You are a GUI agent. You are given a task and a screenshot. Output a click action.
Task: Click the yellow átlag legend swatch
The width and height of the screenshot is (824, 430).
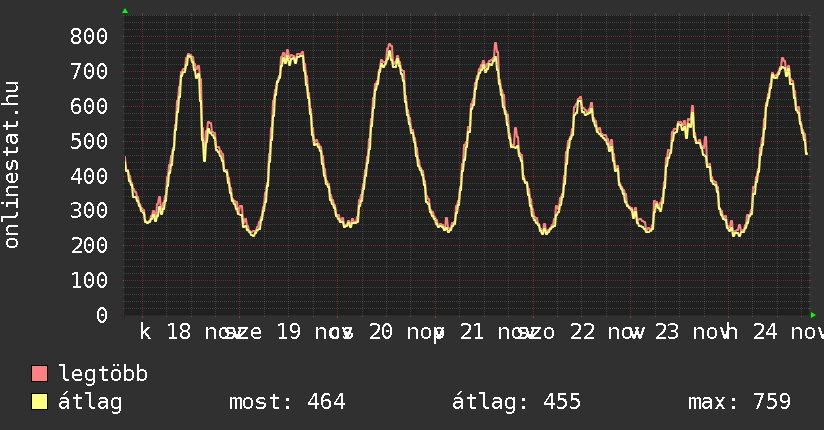point(40,402)
